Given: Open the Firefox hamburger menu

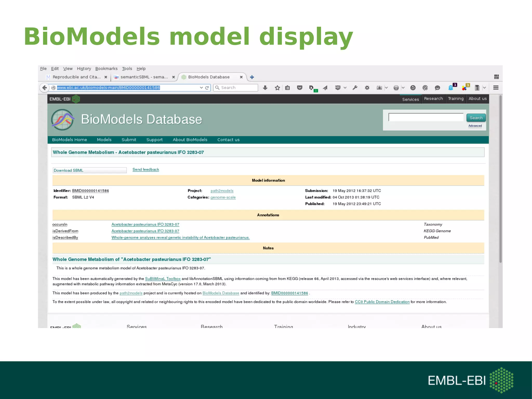Looking at the screenshot, I should 496,88.
